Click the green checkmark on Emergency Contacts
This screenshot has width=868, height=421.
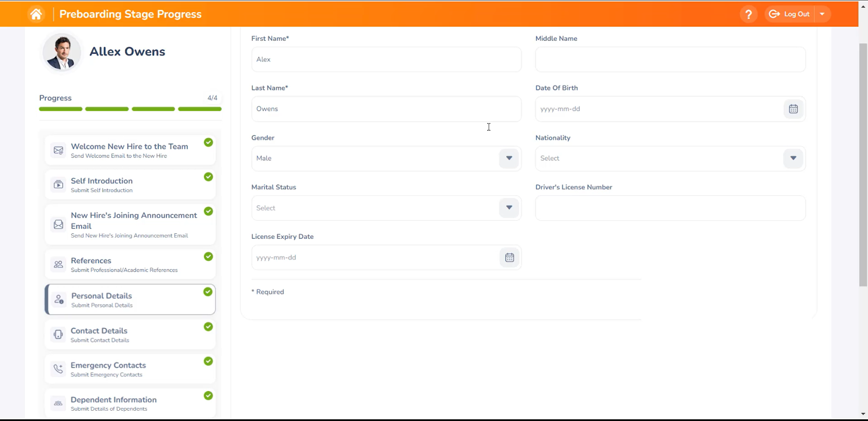[208, 361]
